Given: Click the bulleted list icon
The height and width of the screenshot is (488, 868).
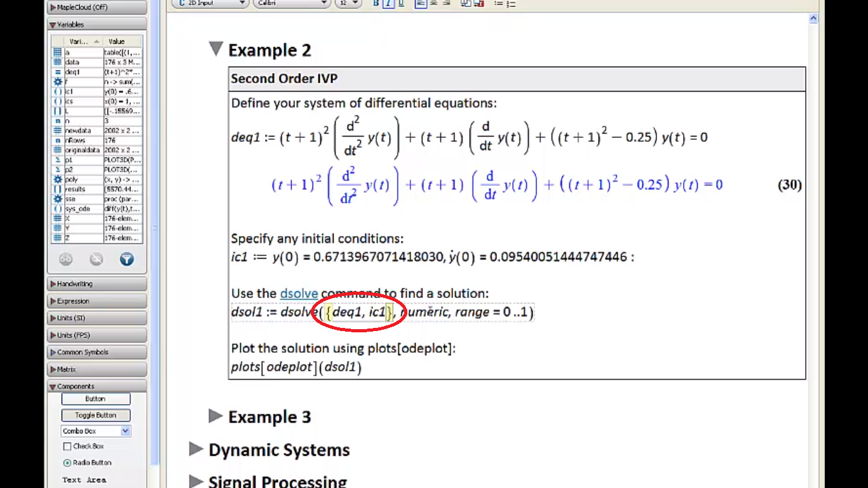Looking at the screenshot, I should click(x=498, y=3).
